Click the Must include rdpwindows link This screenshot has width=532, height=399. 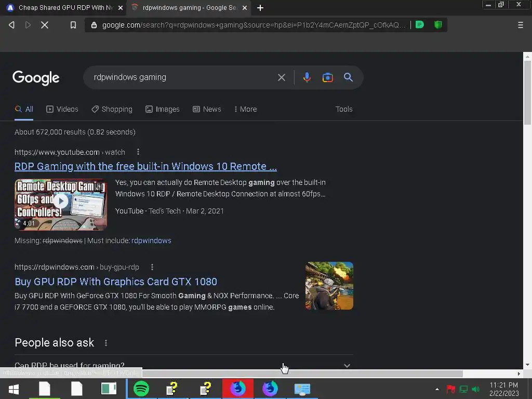coord(151,241)
